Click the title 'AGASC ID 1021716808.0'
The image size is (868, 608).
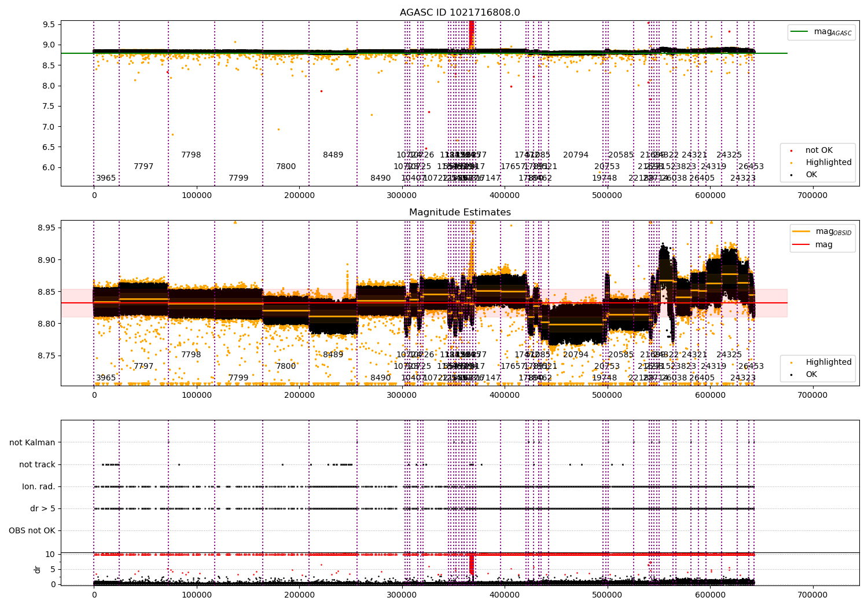460,13
